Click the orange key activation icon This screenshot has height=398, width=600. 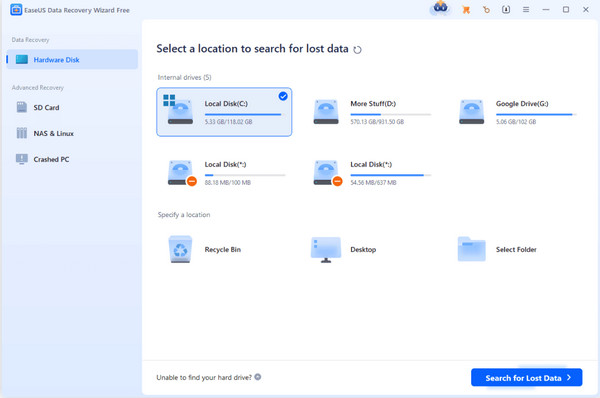pyautogui.click(x=486, y=10)
